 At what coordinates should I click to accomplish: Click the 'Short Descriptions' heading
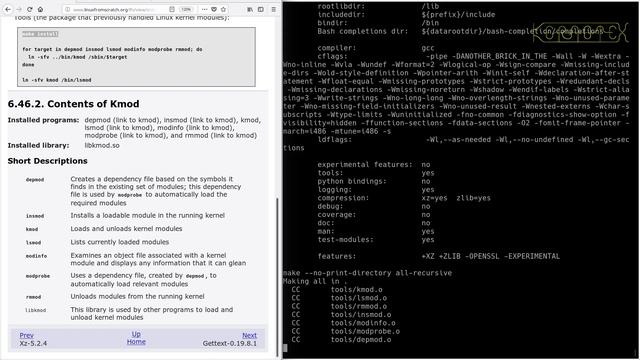[x=47, y=161]
